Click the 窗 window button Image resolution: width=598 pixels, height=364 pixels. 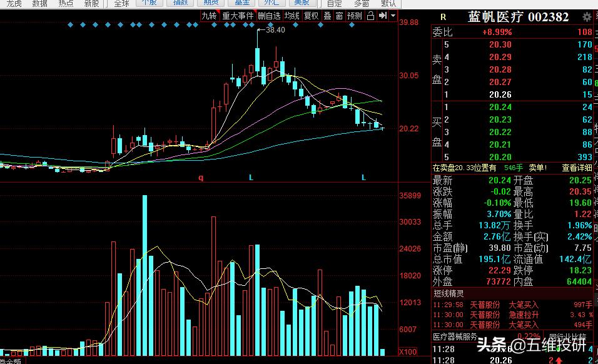click(x=340, y=16)
